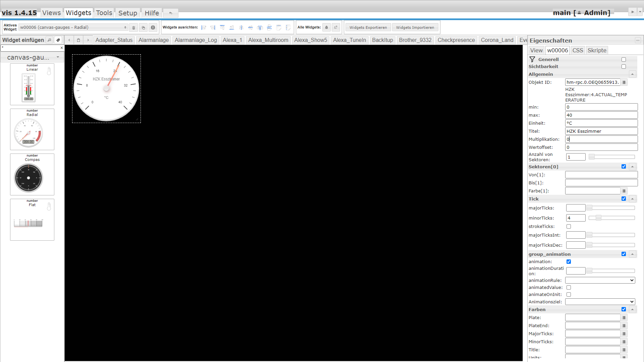Screen dimensions: 644x362
Task: Collapse the Allgemein properties group
Action: pos(633,74)
